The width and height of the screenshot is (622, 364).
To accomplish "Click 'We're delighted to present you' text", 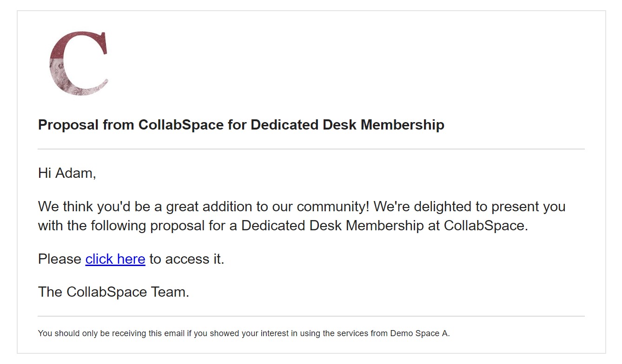I will point(470,206).
